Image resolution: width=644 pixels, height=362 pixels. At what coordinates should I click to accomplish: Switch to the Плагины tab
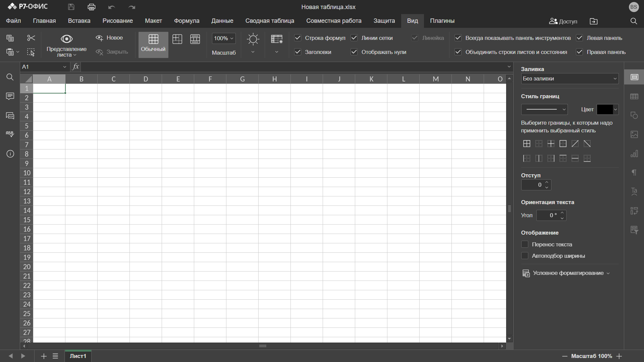click(442, 21)
